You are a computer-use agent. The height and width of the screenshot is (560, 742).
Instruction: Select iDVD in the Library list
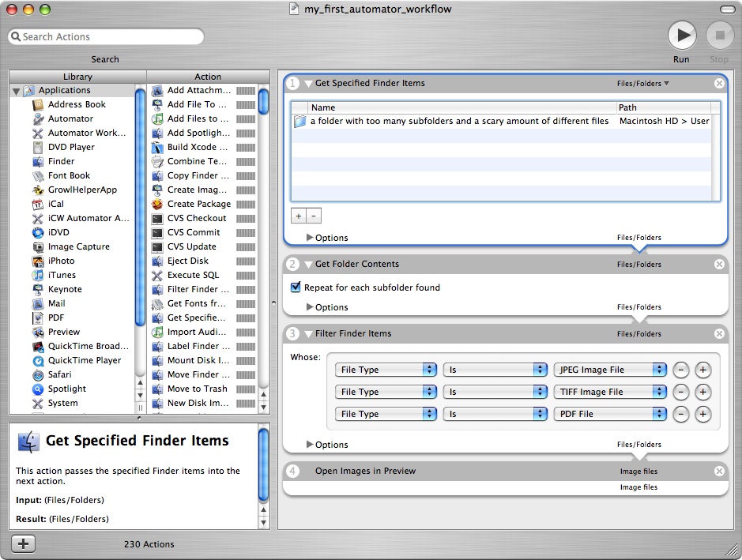pyautogui.click(x=58, y=231)
